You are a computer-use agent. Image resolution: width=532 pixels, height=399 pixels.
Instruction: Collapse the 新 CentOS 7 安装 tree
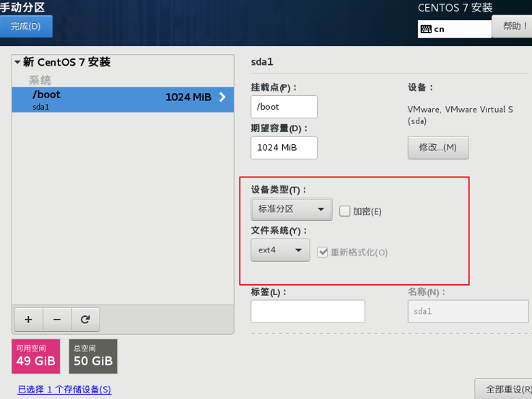(x=17, y=62)
